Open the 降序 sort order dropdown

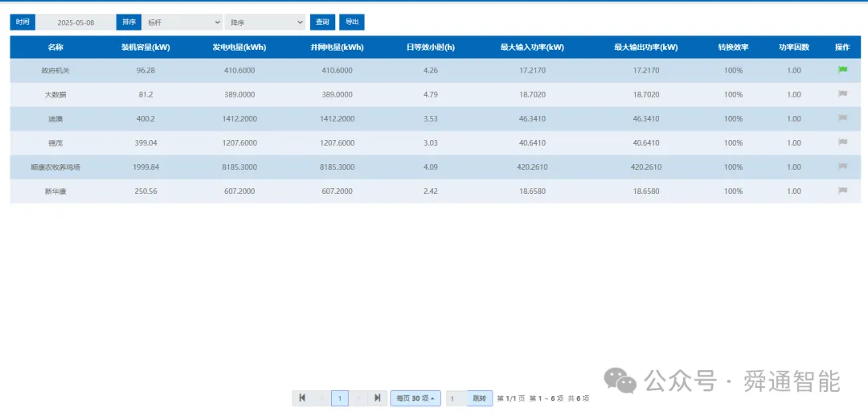(265, 23)
